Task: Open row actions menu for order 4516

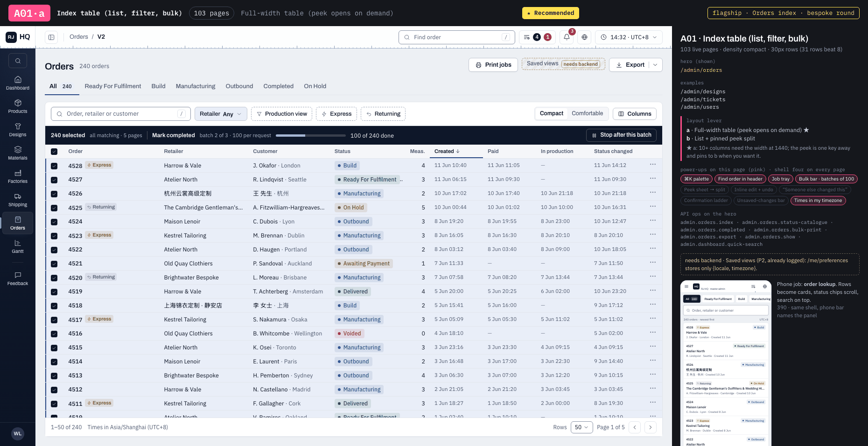Action: pos(652,333)
